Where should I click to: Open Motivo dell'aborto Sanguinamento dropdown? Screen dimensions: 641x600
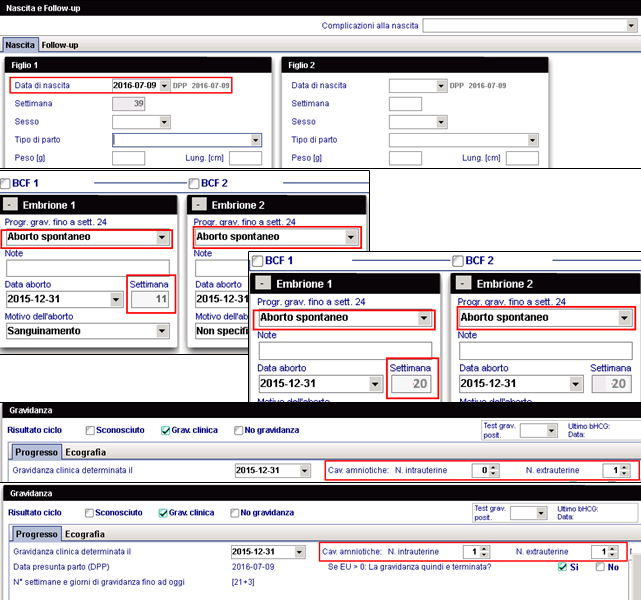162,331
